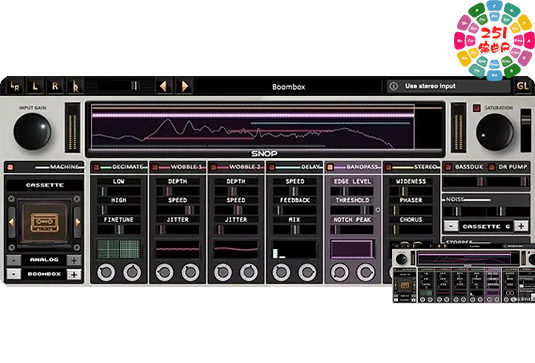The image size is (535, 363).
Task: Adjust the Stereo Phaser slider
Action: (x=411, y=210)
